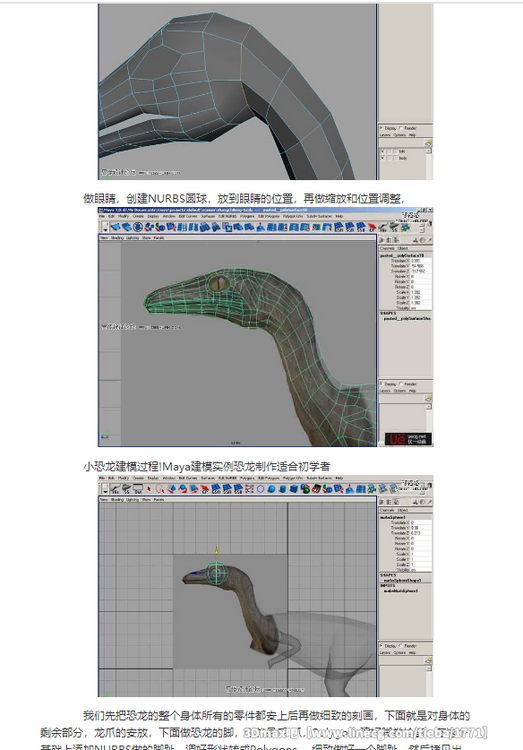This screenshot has width=523, height=750.
Task: Select Display radio button in top screenshot
Action: point(382,128)
